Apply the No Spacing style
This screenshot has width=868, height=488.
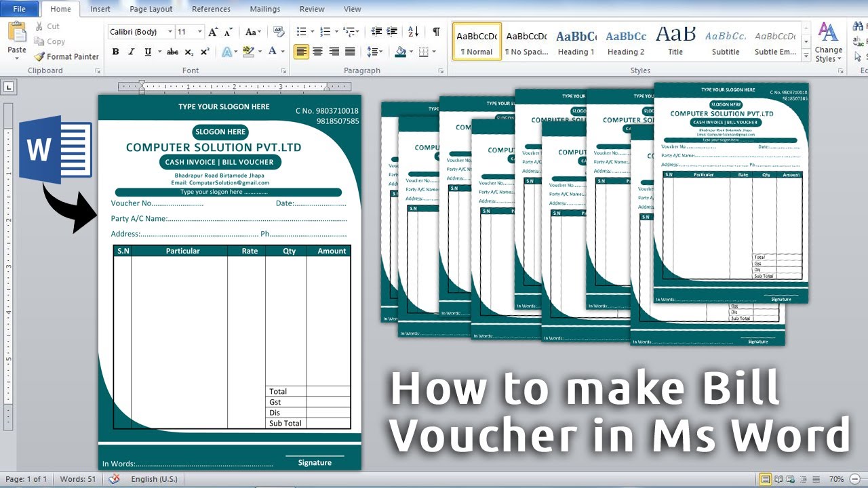(x=527, y=42)
